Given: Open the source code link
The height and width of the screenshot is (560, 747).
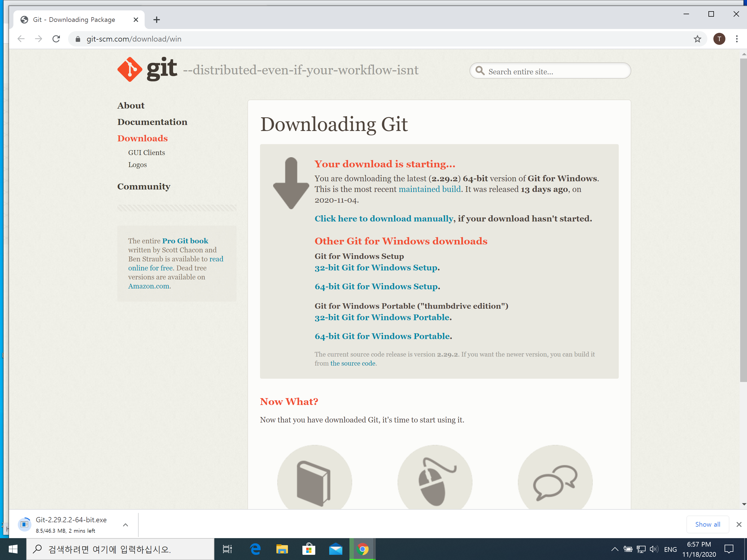Looking at the screenshot, I should [x=352, y=363].
